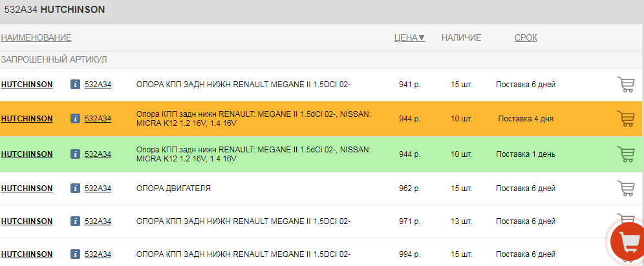Screen dimensions: 644x266
Task: Open the floating red shopping cart button
Action: (x=628, y=241)
